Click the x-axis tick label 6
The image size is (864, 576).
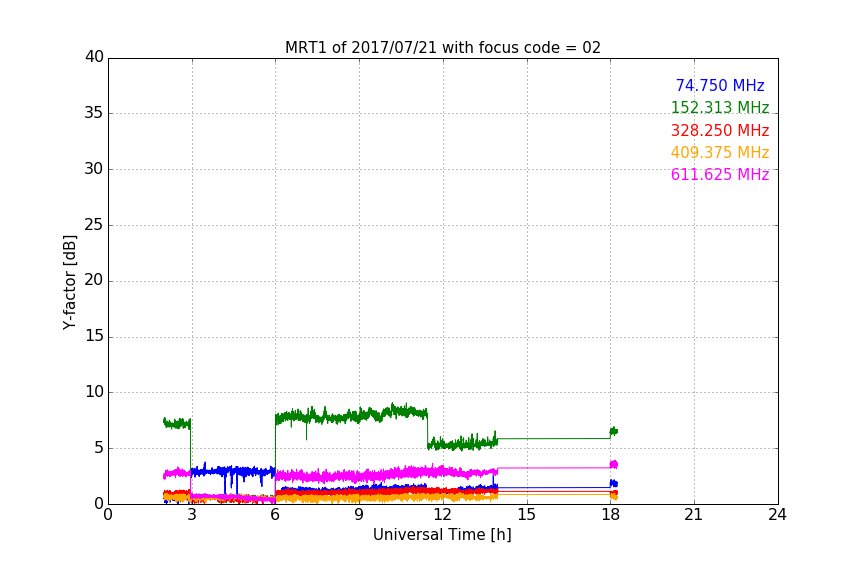[x=276, y=515]
